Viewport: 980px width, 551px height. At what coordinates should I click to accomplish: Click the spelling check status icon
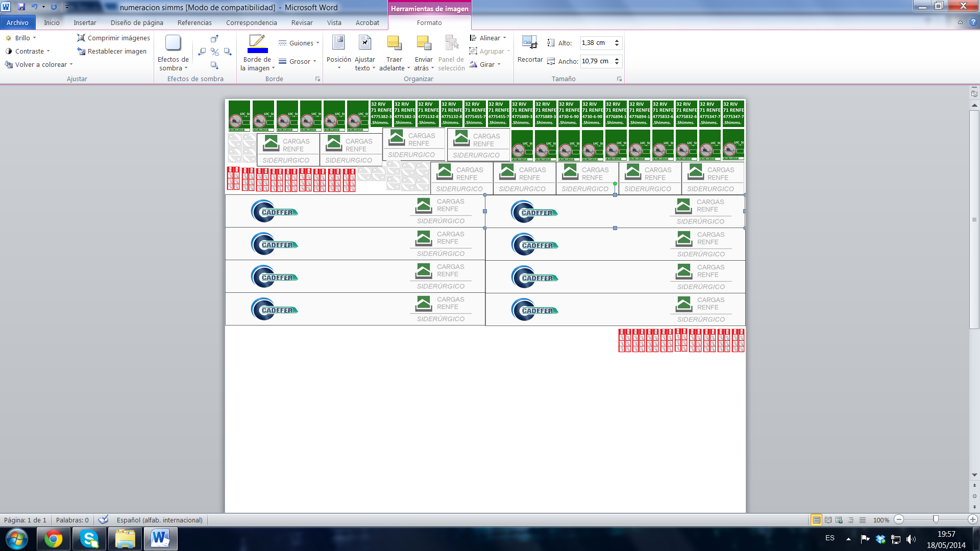[103, 520]
